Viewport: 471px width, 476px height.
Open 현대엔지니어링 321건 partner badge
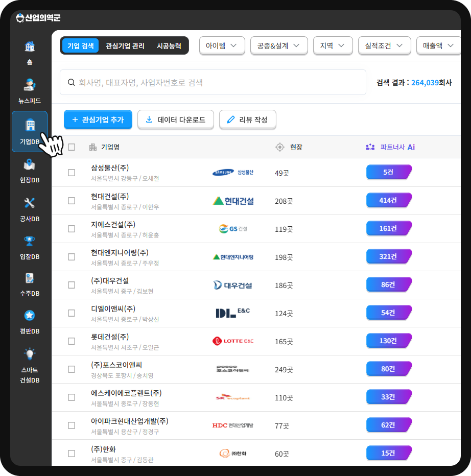click(389, 256)
